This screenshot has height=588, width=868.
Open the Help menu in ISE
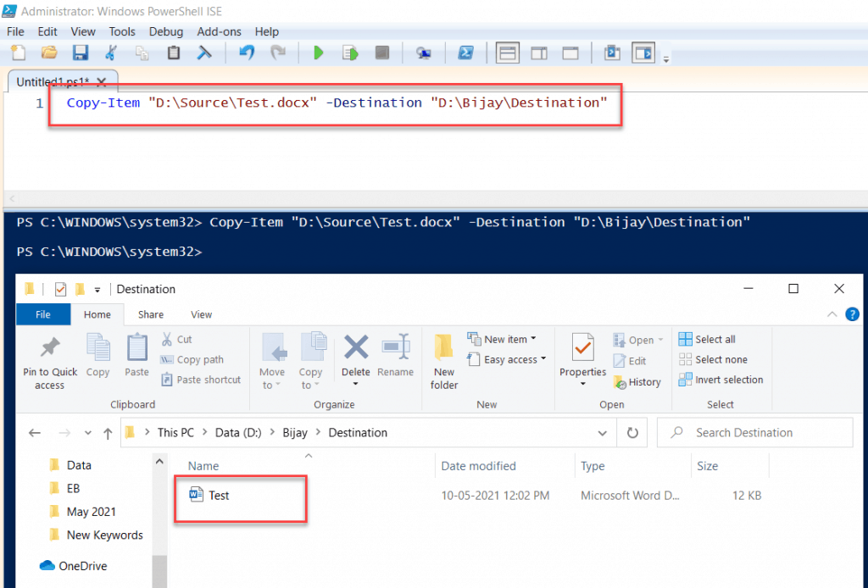(x=267, y=31)
